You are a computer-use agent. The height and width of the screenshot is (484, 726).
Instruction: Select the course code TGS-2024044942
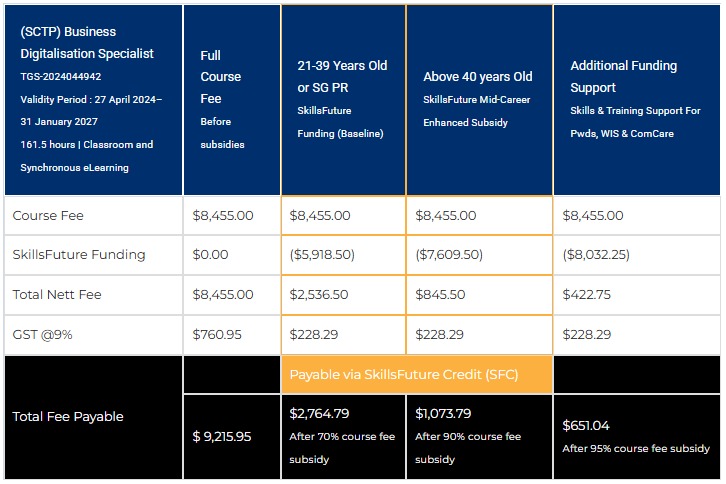[x=61, y=76]
